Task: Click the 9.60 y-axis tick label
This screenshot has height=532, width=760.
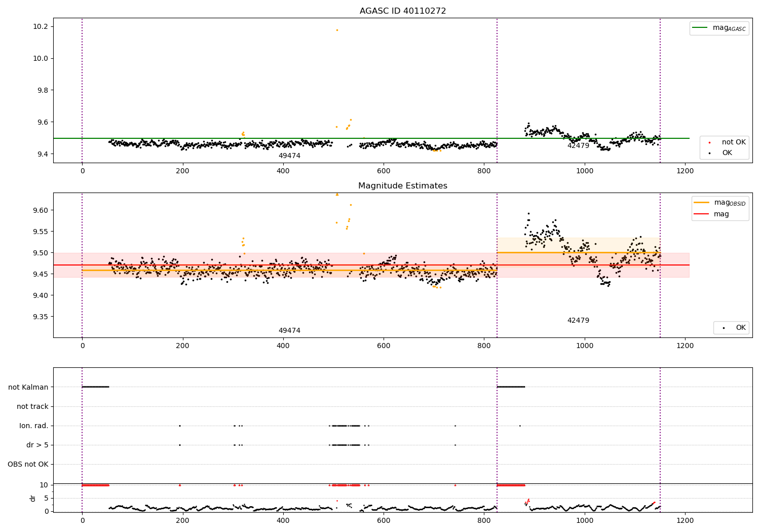Action: point(40,211)
